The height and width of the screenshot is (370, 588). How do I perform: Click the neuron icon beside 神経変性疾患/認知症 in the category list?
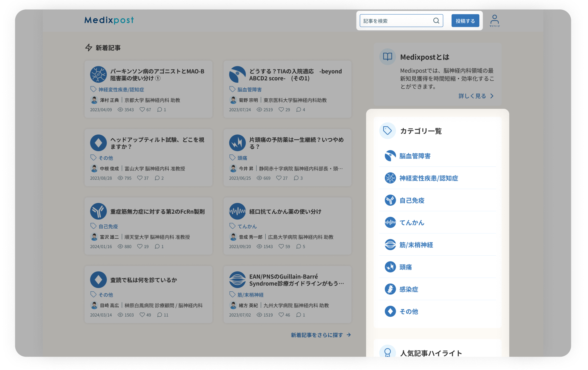pyautogui.click(x=390, y=178)
